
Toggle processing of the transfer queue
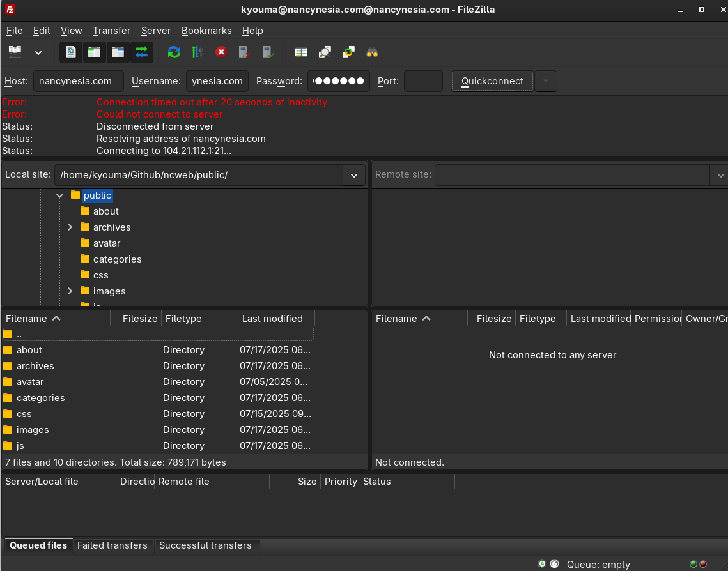[197, 52]
